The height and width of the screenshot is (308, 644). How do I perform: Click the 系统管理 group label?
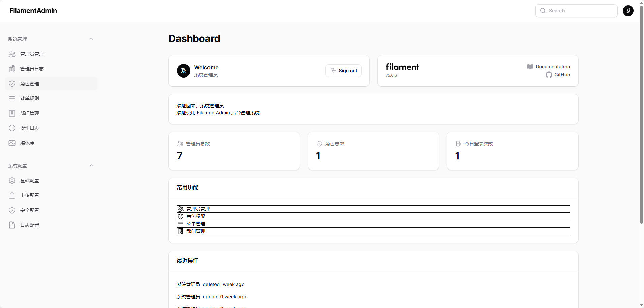(18, 39)
